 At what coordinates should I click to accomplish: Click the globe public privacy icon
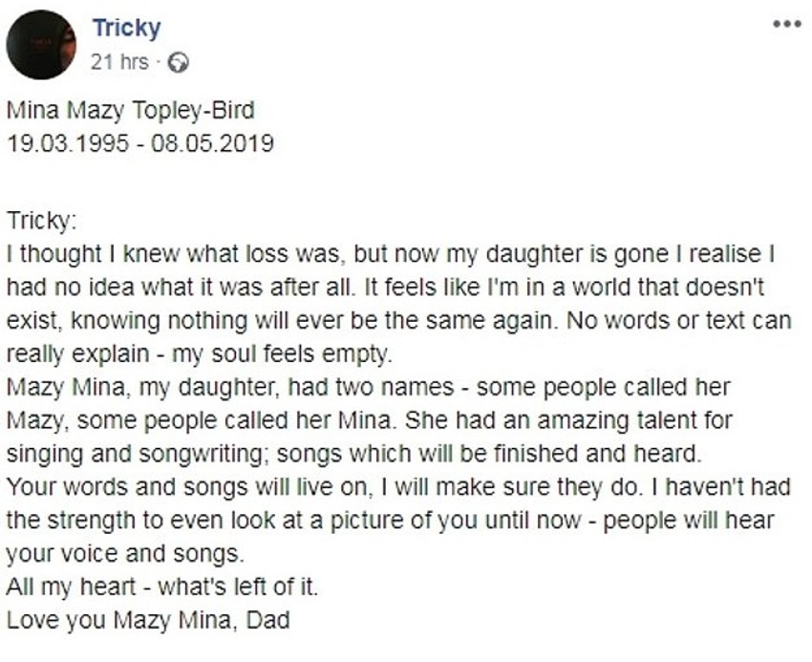pos(178,64)
